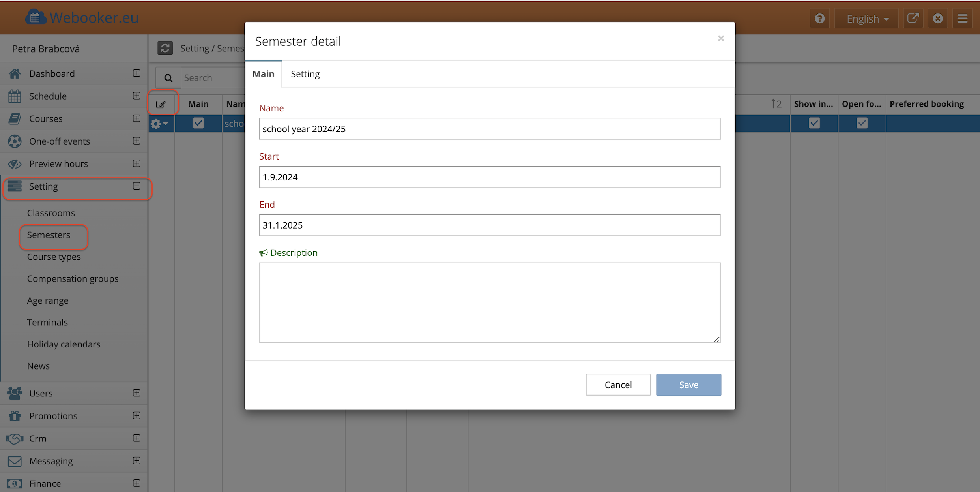Collapse the Setting menu section

137,186
